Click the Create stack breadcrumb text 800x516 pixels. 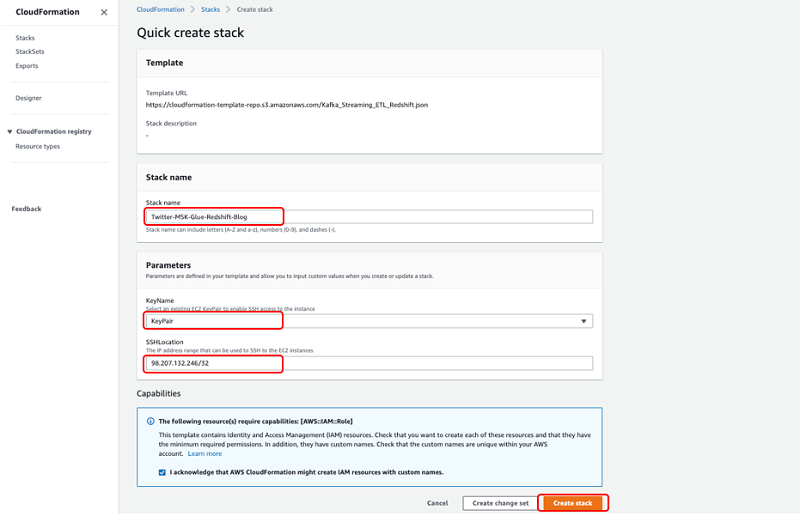pos(255,9)
